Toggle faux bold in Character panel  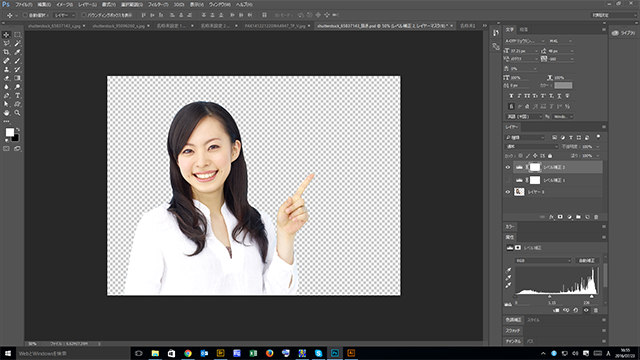511,96
